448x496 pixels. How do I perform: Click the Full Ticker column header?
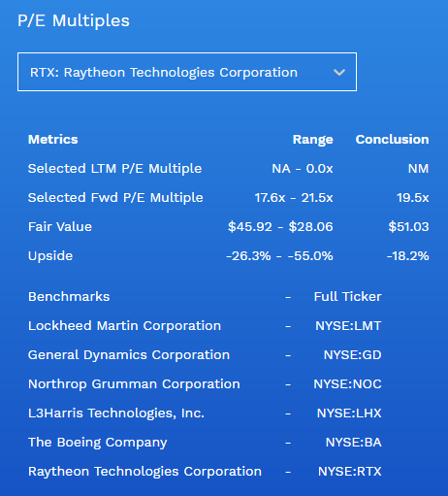(x=347, y=297)
